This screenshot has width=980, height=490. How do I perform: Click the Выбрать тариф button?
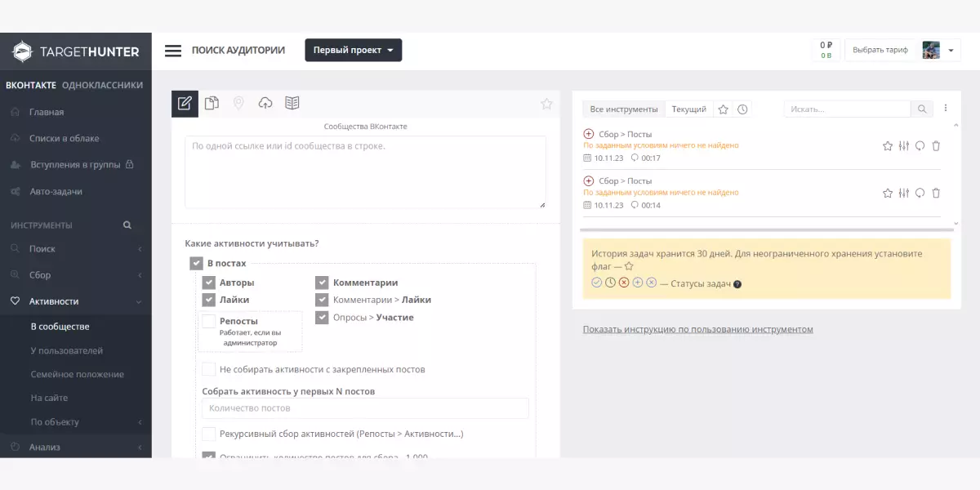880,51
